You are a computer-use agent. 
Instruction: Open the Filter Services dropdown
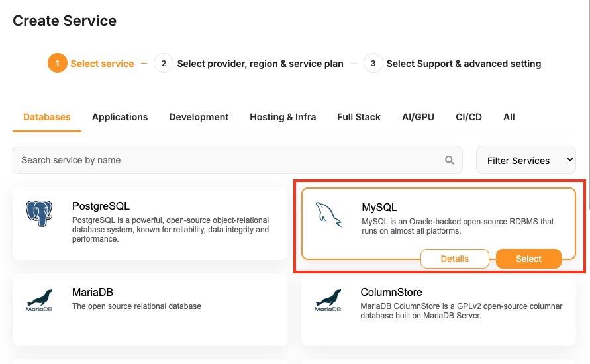[526, 160]
